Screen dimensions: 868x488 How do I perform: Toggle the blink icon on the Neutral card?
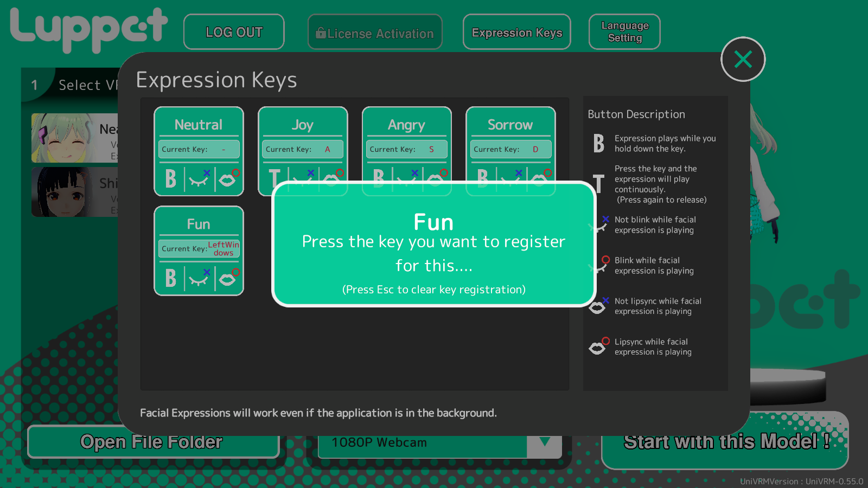click(x=199, y=178)
